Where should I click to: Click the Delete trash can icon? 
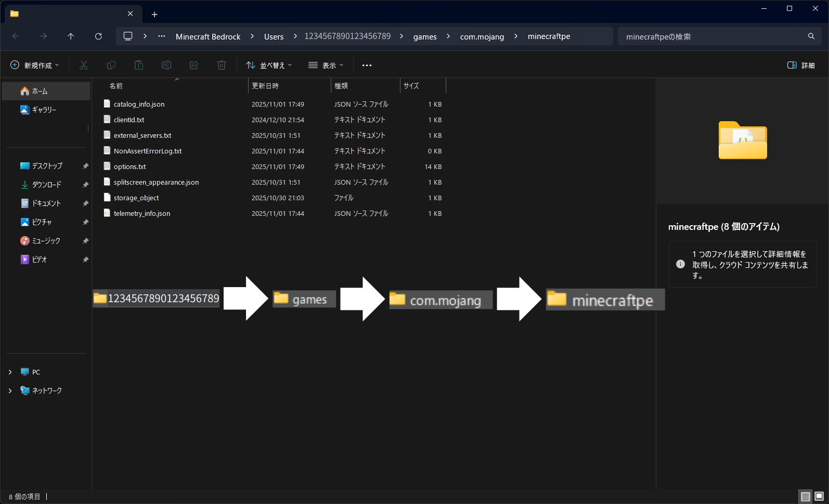click(x=222, y=65)
